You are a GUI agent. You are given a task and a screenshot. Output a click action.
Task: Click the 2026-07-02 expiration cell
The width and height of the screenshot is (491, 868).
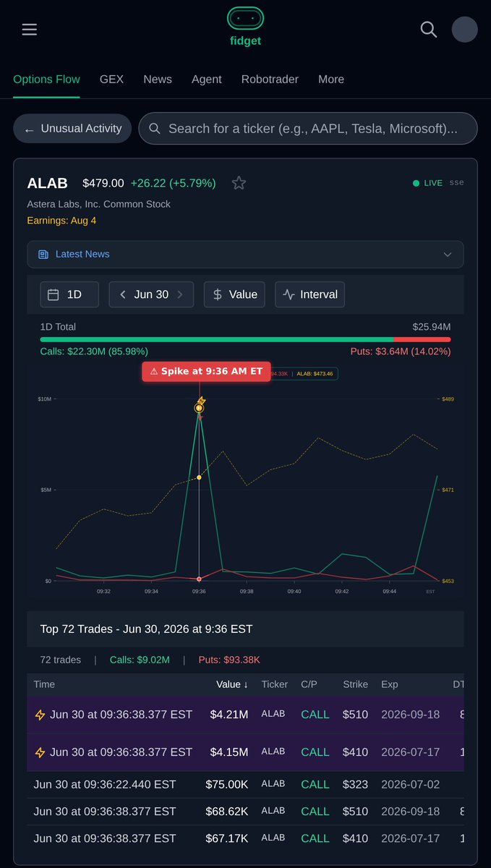coord(410,784)
